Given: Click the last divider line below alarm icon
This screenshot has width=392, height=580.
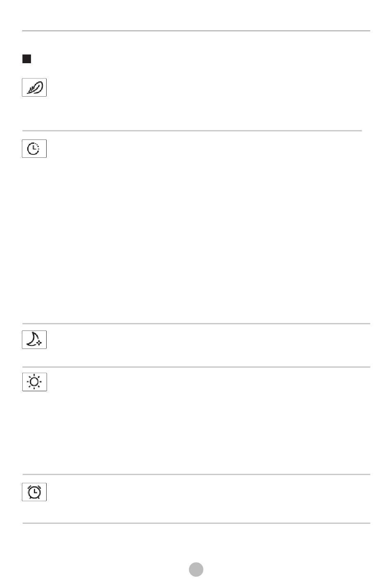Looking at the screenshot, I should (196, 523).
